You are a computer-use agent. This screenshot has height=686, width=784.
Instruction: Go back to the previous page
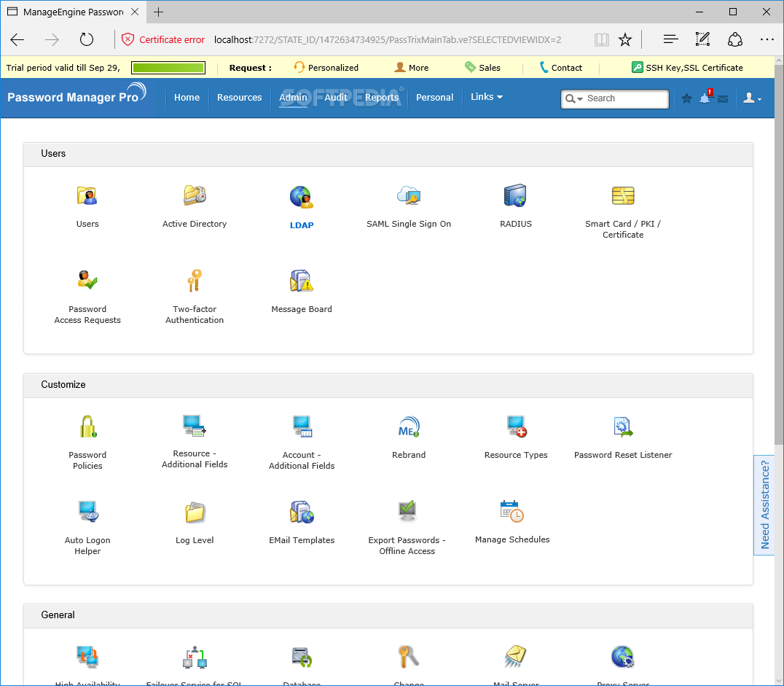click(17, 39)
